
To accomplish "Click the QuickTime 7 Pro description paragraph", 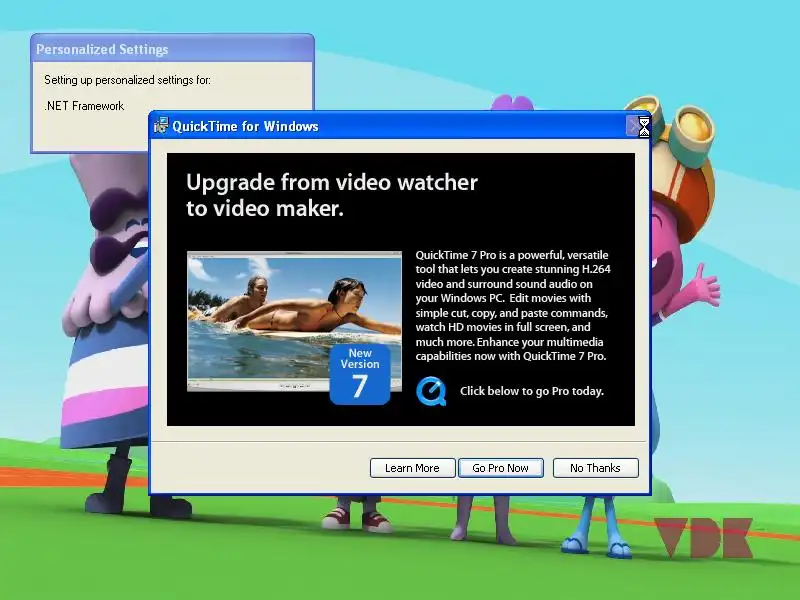I will click(x=513, y=306).
